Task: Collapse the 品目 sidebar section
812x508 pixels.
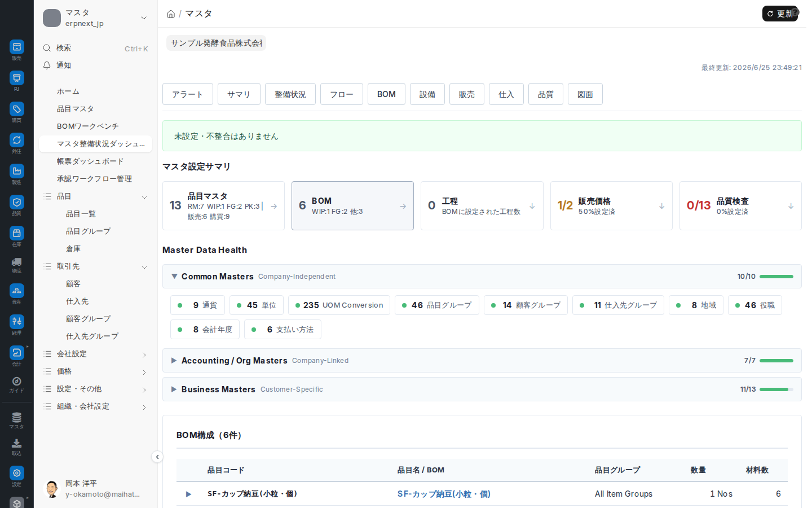Action: click(x=144, y=197)
